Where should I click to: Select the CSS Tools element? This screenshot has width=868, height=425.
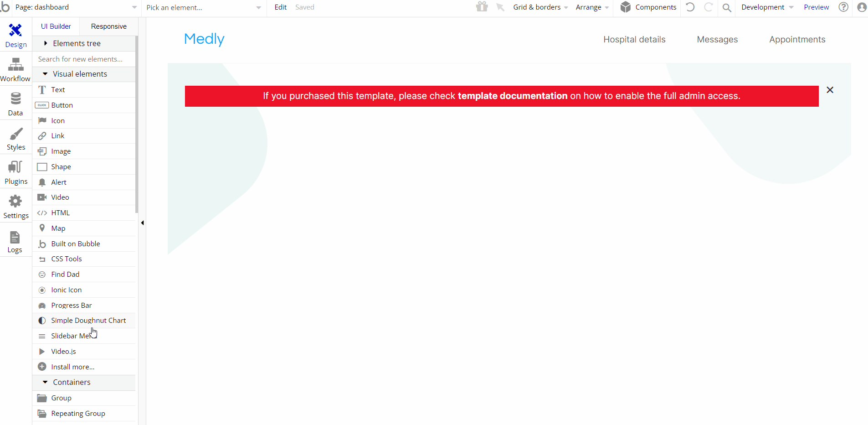coord(84,259)
